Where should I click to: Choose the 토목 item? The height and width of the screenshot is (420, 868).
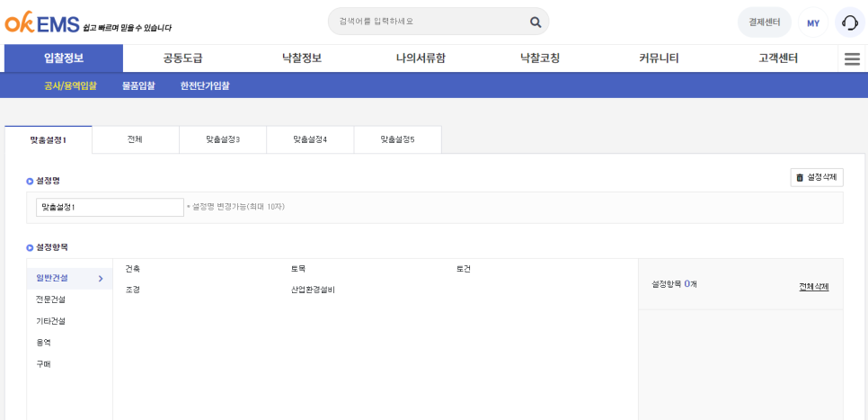pos(298,269)
